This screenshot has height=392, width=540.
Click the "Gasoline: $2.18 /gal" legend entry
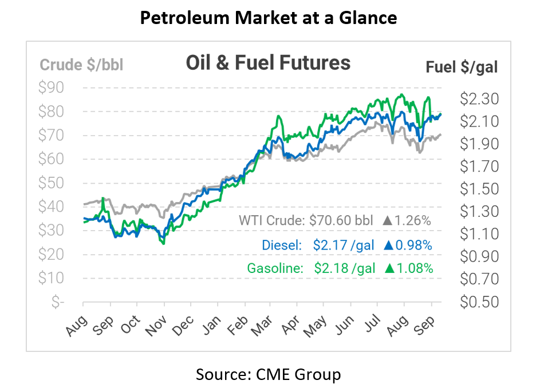311,268
